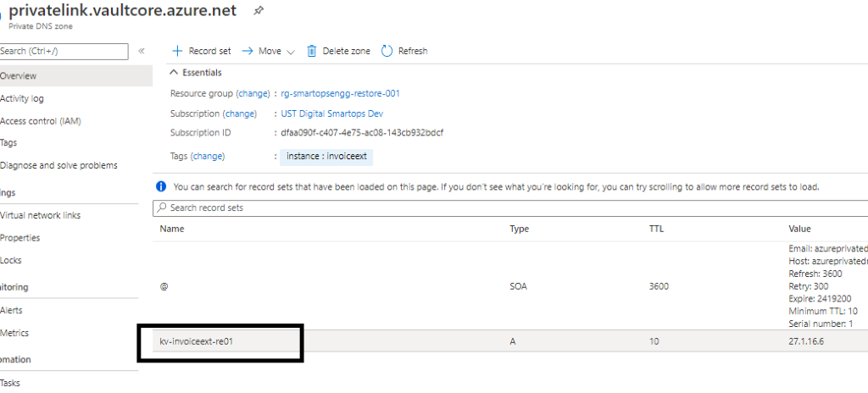Pin the privatelink.vaultcore.azure.net zone

(258, 10)
